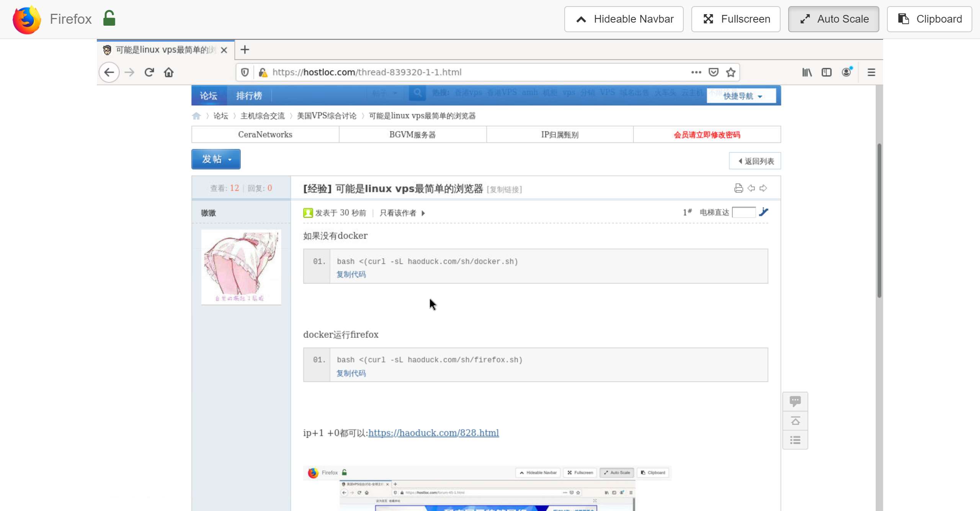Open page actions three-dot menu
This screenshot has width=980, height=511.
tap(696, 72)
